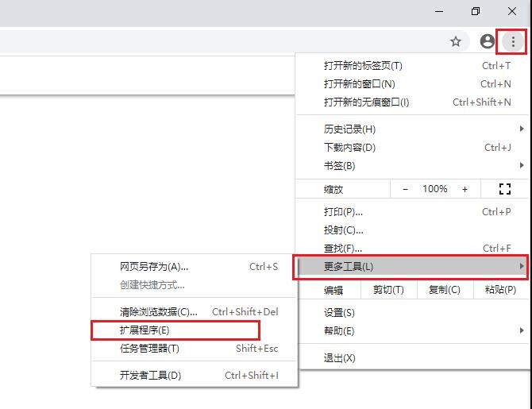This screenshot has width=532, height=409.
Task: Open the user profile avatar icon
Action: [x=488, y=41]
